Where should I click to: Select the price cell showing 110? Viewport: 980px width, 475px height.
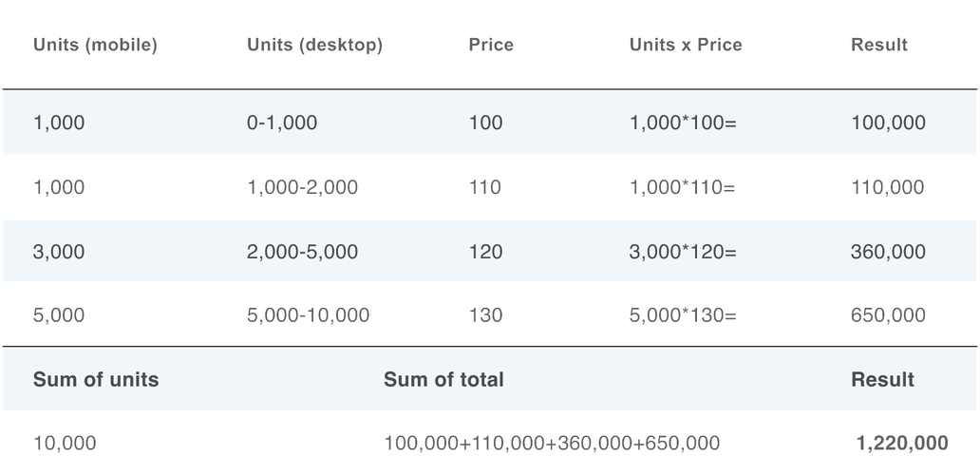click(x=485, y=188)
